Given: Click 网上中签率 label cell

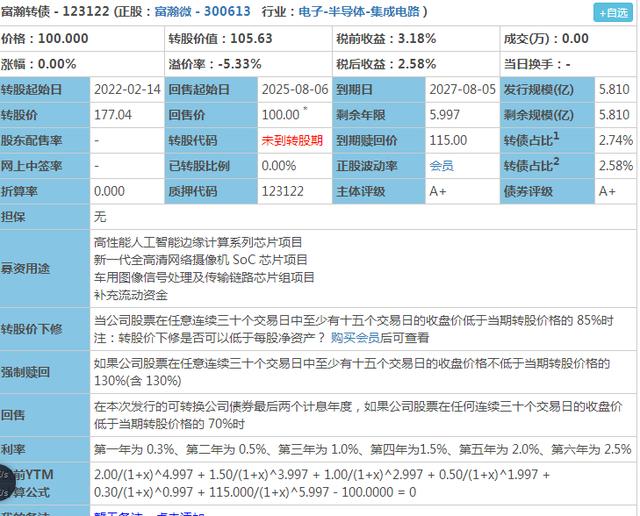Looking at the screenshot, I should pos(44,166).
